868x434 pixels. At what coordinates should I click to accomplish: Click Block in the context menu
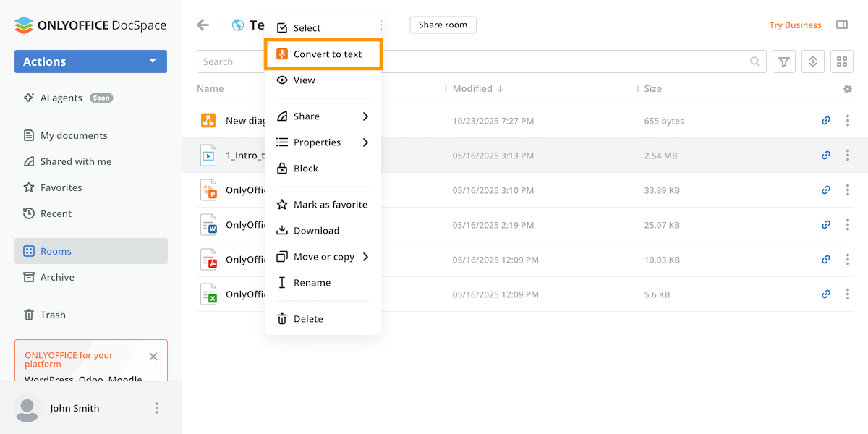pyautogui.click(x=305, y=169)
